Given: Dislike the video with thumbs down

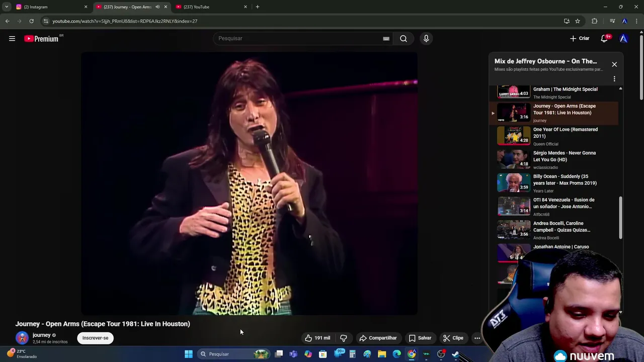Looking at the screenshot, I should click(x=344, y=338).
